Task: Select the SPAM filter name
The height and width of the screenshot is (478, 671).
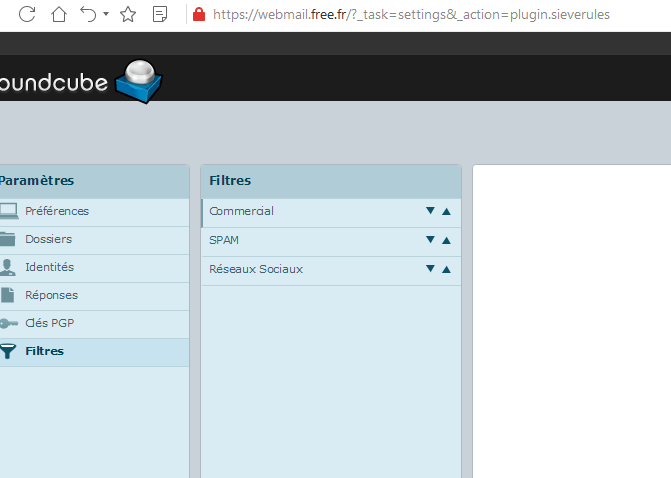Action: tap(224, 240)
